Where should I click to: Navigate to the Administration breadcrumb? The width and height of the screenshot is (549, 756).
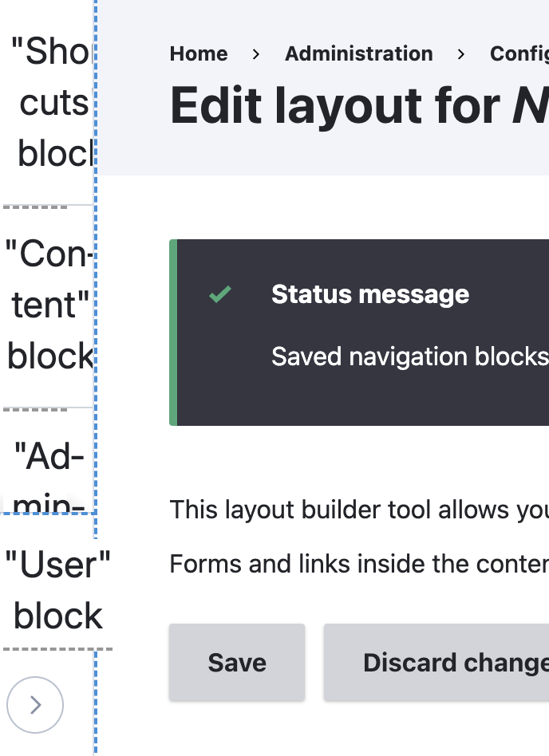358,54
